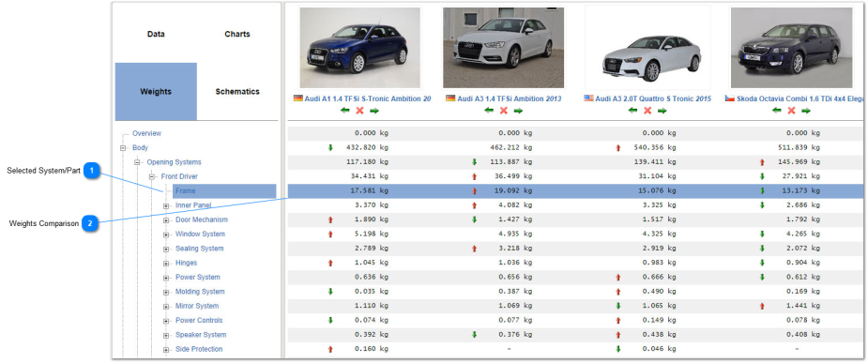Switch to the Charts tab
The width and height of the screenshot is (868, 363).
click(236, 34)
